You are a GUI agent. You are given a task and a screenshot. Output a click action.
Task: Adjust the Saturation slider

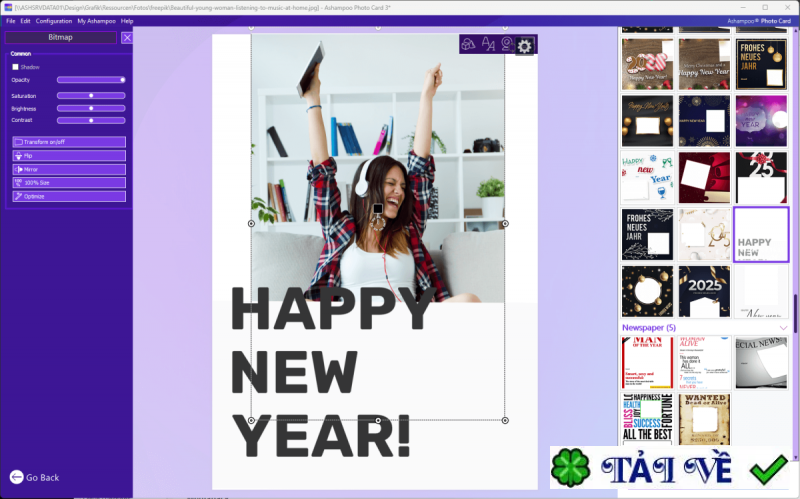pos(91,95)
